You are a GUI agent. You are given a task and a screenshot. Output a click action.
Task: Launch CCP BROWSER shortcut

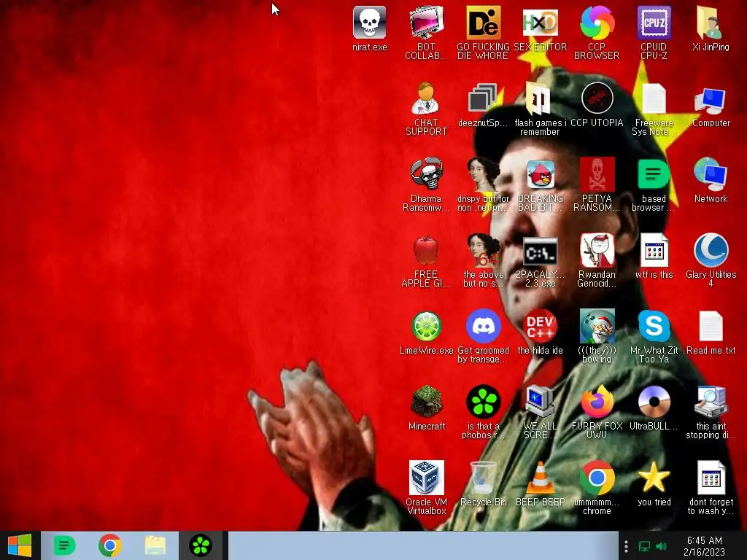[597, 23]
